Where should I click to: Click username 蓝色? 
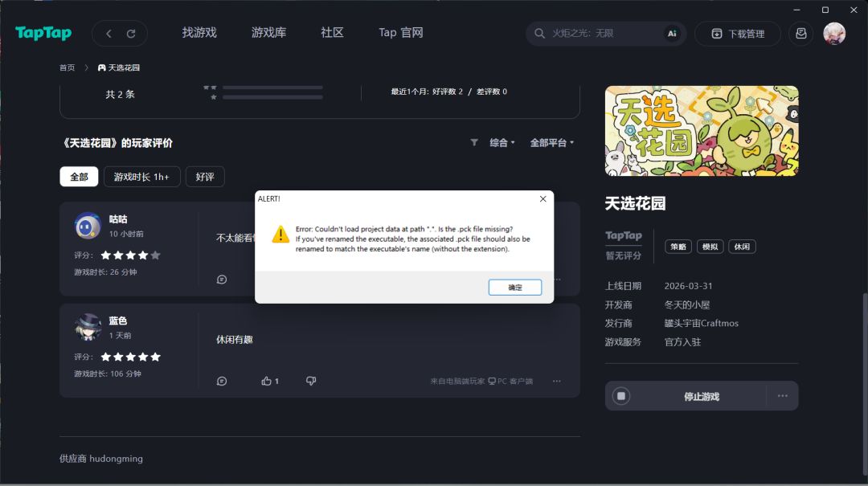pyautogui.click(x=118, y=321)
